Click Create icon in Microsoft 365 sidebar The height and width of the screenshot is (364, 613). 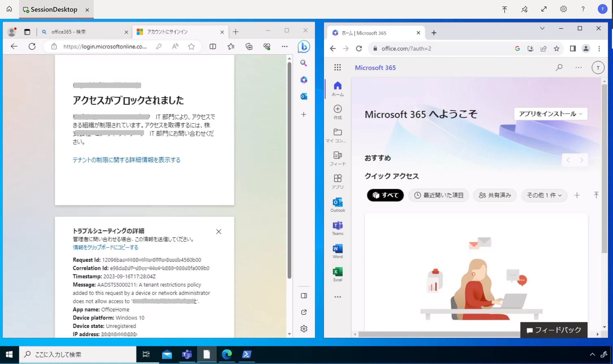pyautogui.click(x=338, y=112)
